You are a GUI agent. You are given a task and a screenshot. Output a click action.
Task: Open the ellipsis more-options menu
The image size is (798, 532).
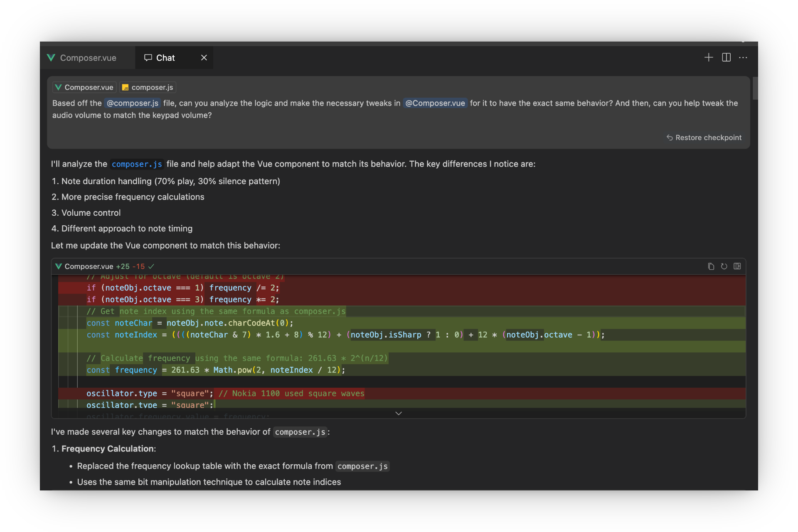pyautogui.click(x=743, y=57)
